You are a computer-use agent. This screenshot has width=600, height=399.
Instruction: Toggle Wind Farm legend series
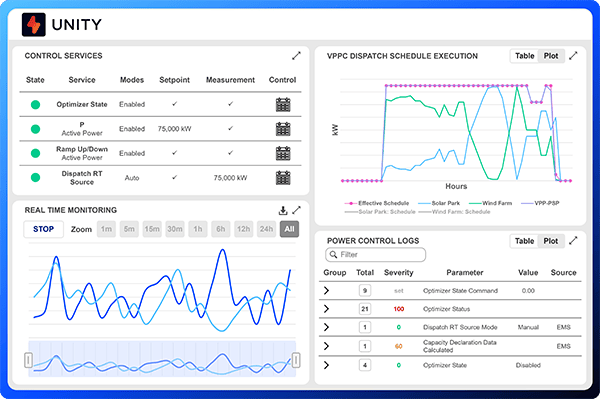(491, 203)
